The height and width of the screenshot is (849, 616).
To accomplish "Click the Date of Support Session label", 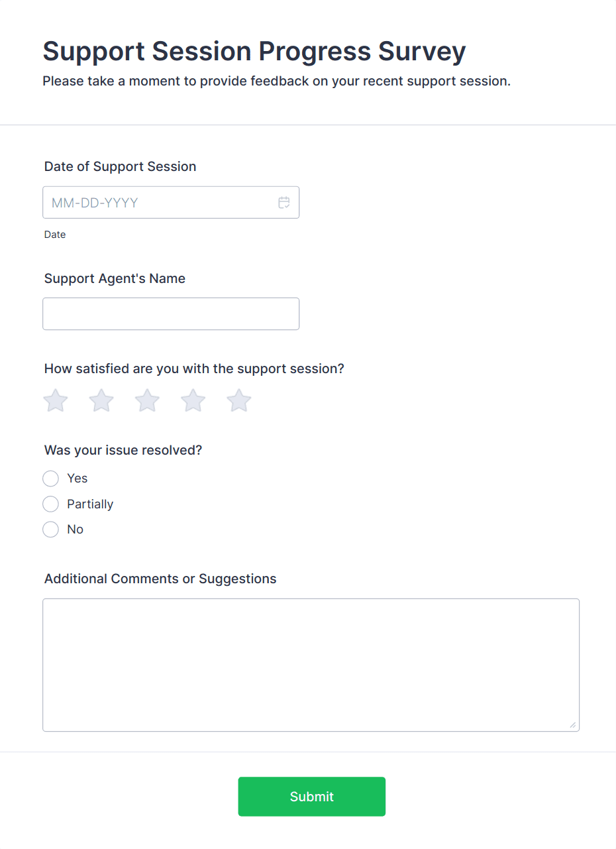I will click(x=120, y=166).
